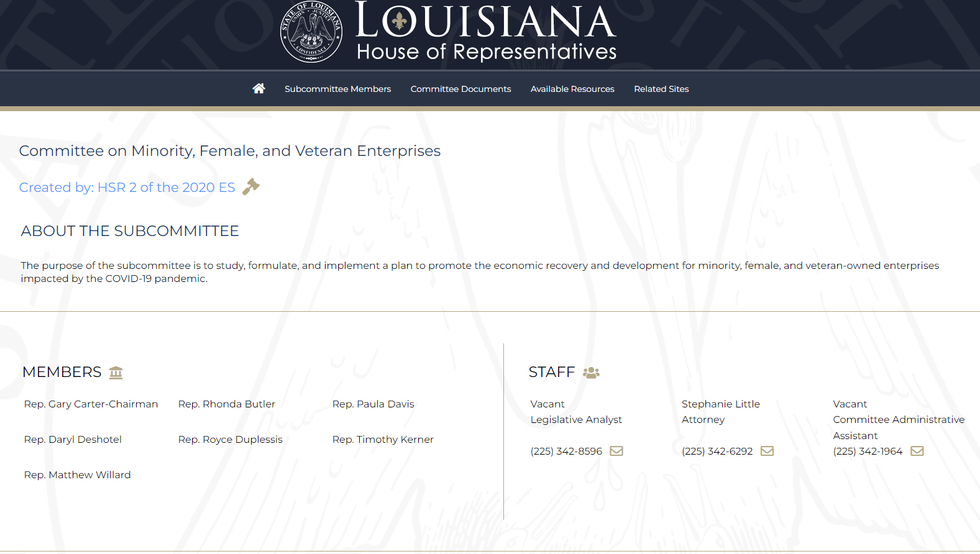
Task: Open the Created by HSR 2 link
Action: pos(127,187)
